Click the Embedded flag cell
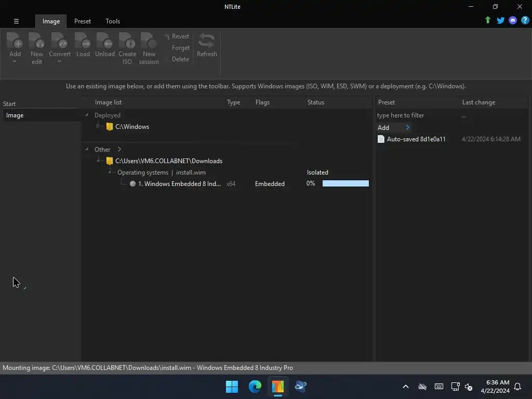Image resolution: width=532 pixels, height=399 pixels. (270, 183)
